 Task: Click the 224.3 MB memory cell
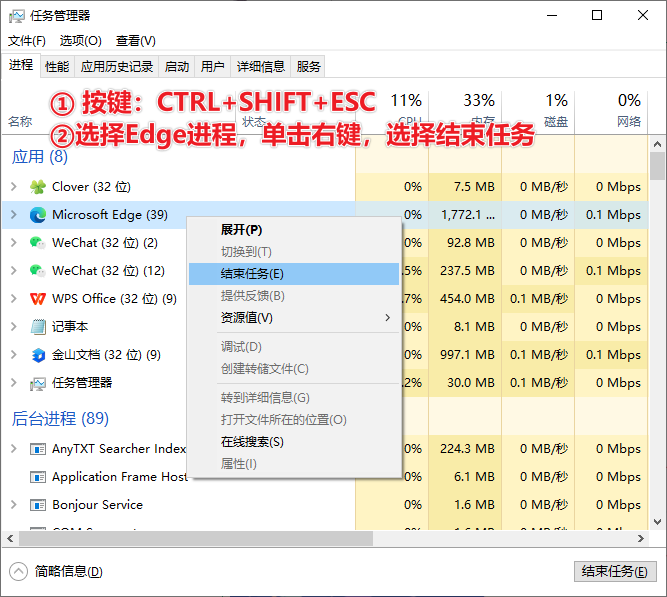[x=467, y=448]
